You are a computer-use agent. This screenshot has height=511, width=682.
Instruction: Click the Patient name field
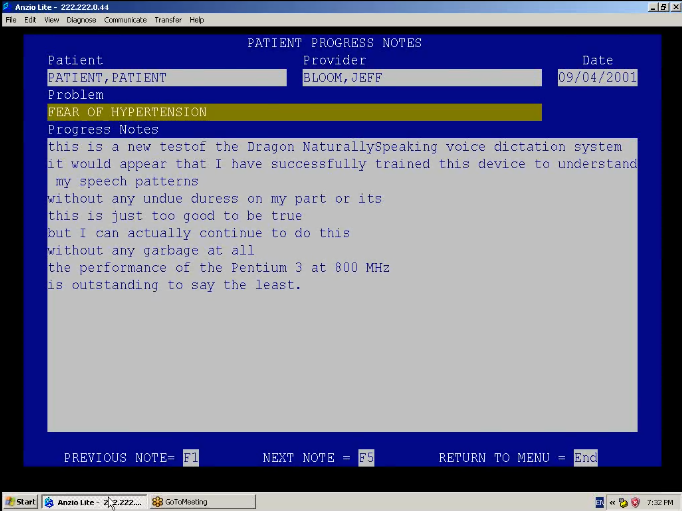[167, 77]
